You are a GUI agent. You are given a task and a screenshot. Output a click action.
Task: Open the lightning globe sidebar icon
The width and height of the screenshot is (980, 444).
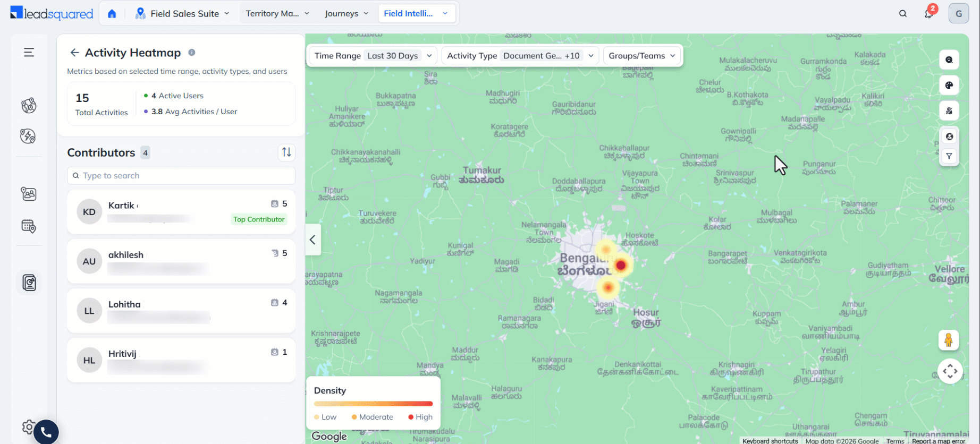[x=28, y=136]
